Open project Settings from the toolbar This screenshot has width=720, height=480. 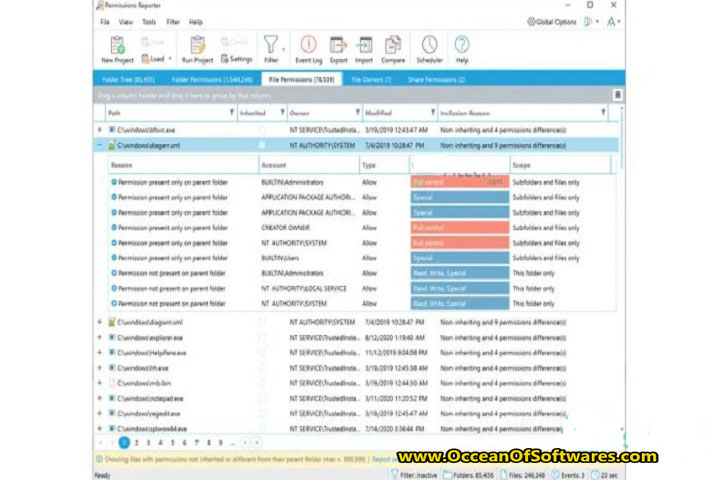[x=236, y=59]
